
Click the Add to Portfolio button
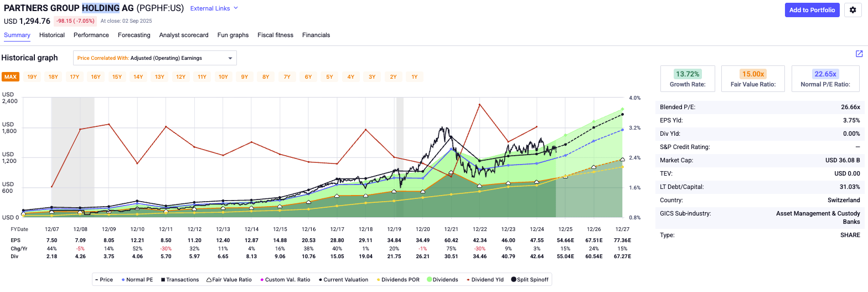(812, 10)
